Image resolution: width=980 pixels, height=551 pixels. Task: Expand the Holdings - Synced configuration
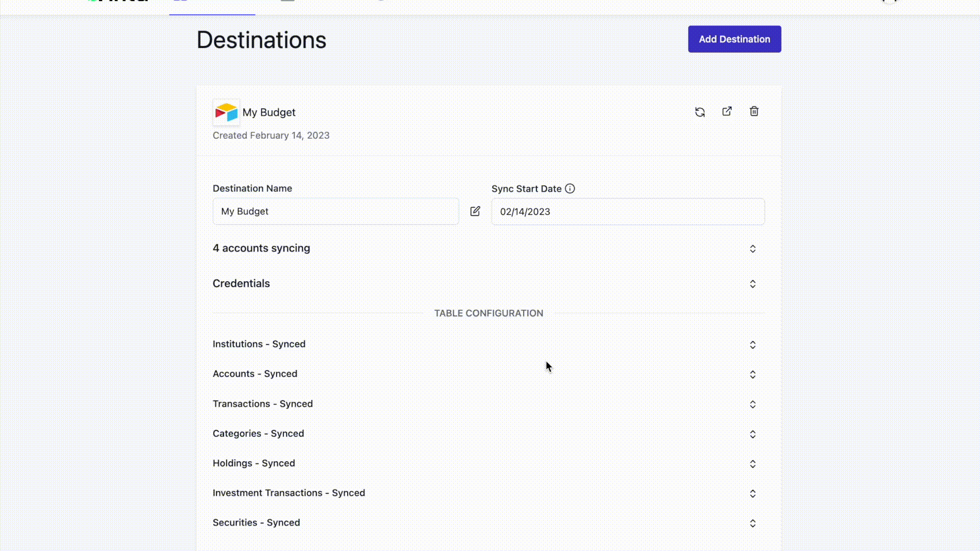tap(753, 464)
